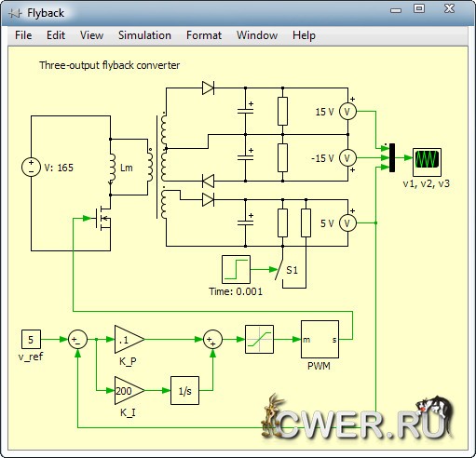Select the -15 V voltmeter symbol

pyautogui.click(x=347, y=158)
